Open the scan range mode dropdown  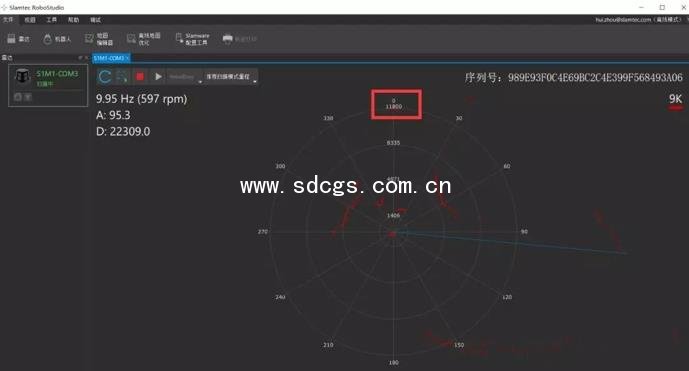pos(231,77)
